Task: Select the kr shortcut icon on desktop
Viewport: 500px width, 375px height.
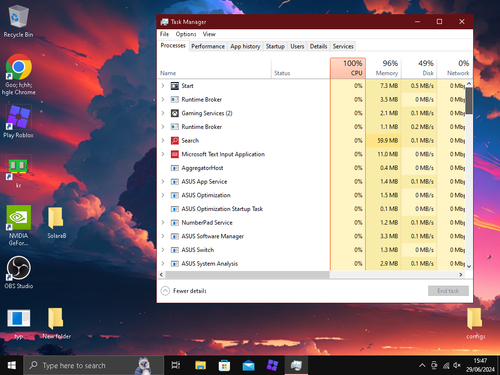Action: 18,171
